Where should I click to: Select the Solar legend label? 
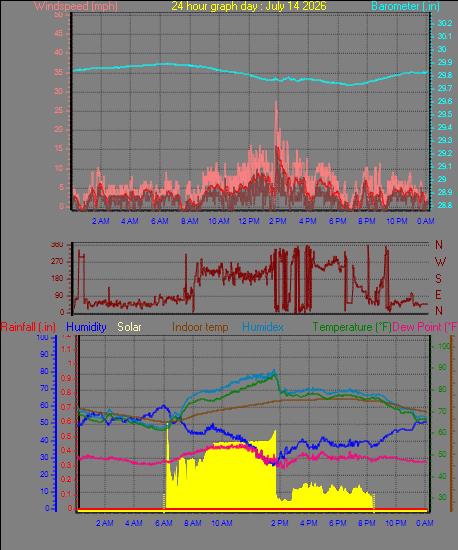(x=129, y=327)
